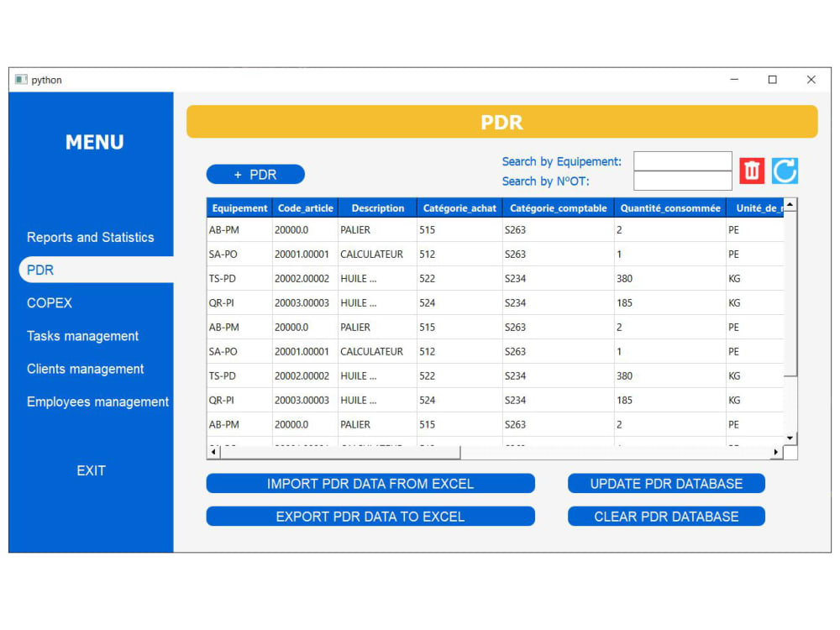Image resolution: width=840 pixels, height=630 pixels.
Task: Click the blue refresh icon
Action: pyautogui.click(x=785, y=171)
